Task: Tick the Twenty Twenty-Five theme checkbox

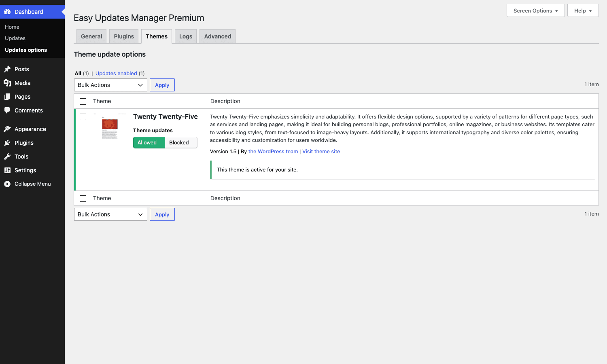Action: tap(83, 117)
